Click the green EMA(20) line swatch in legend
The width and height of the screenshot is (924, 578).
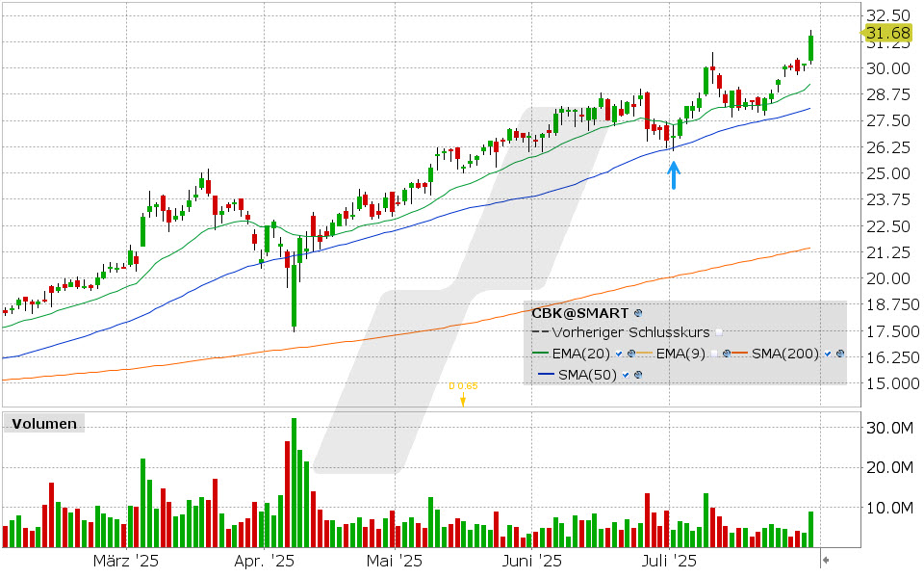540,354
